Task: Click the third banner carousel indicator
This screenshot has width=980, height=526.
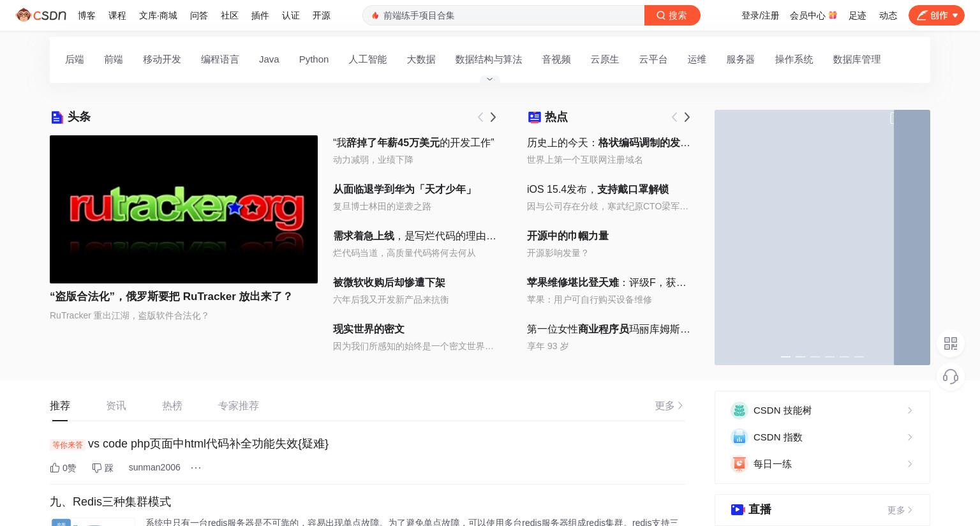Action: tap(815, 356)
